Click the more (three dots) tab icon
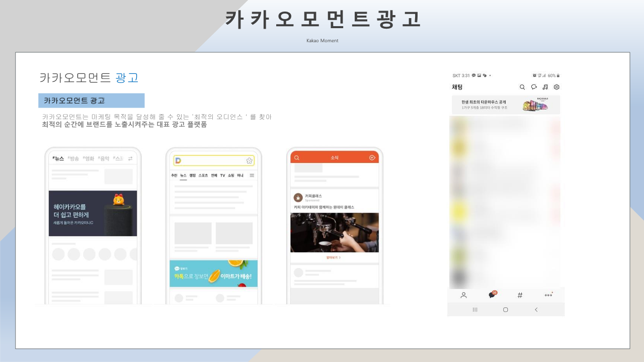Screen dimensions: 644x362 [x=548, y=295]
